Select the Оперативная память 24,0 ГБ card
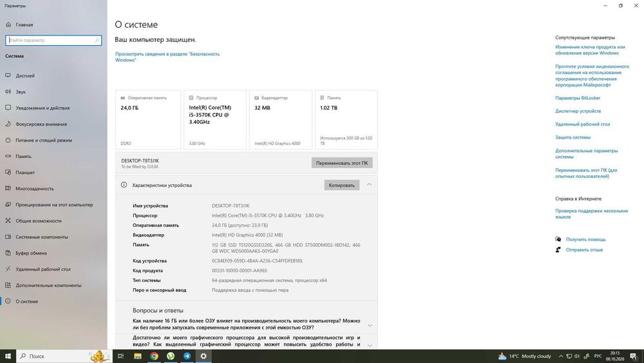This screenshot has width=644, height=363. point(148,120)
